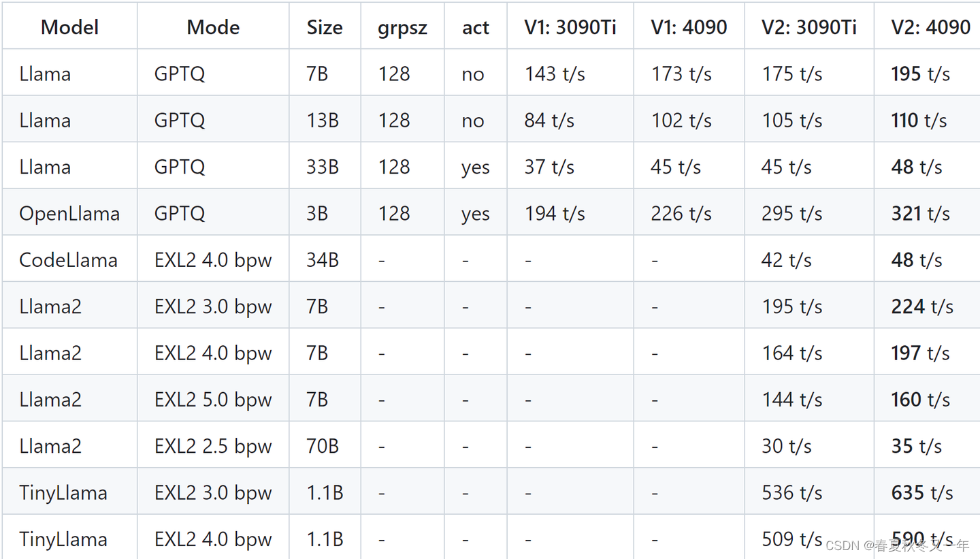This screenshot has width=980, height=559.
Task: Click the 37 t/s cell
Action: [x=570, y=167]
